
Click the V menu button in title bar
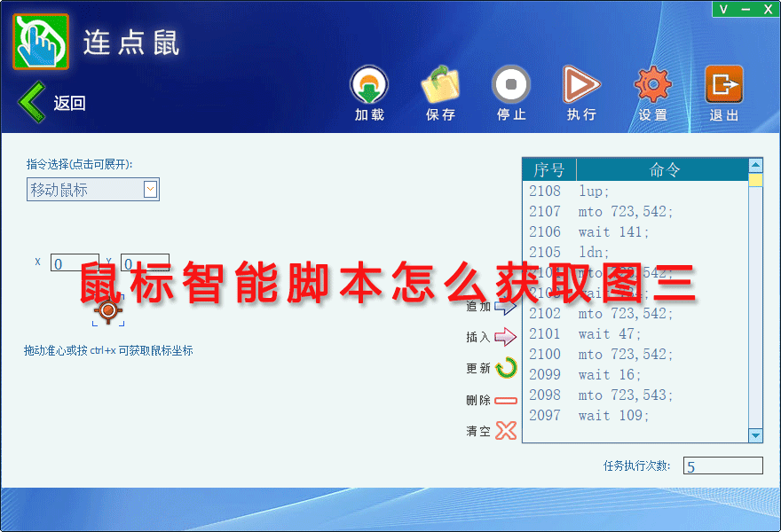click(x=723, y=9)
